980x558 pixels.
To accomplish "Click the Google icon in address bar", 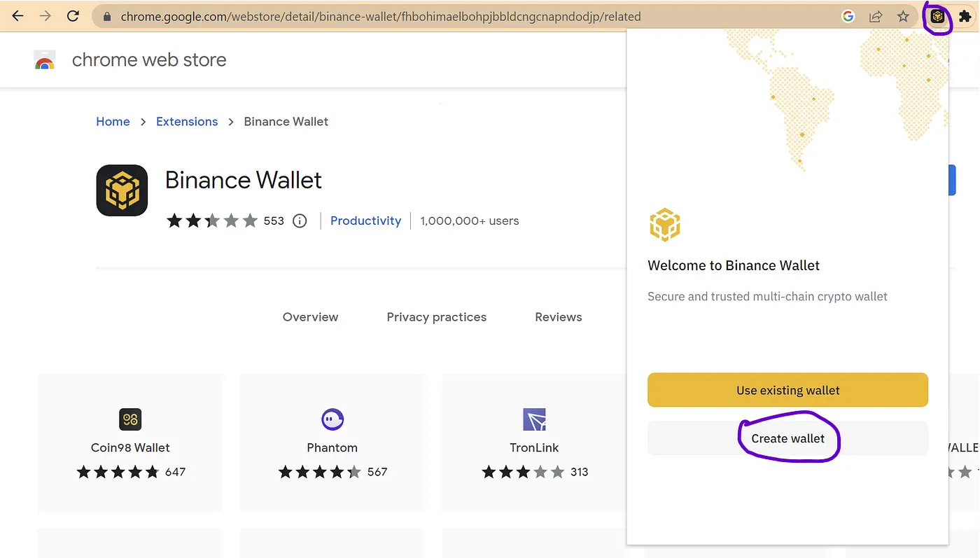I will tap(848, 16).
